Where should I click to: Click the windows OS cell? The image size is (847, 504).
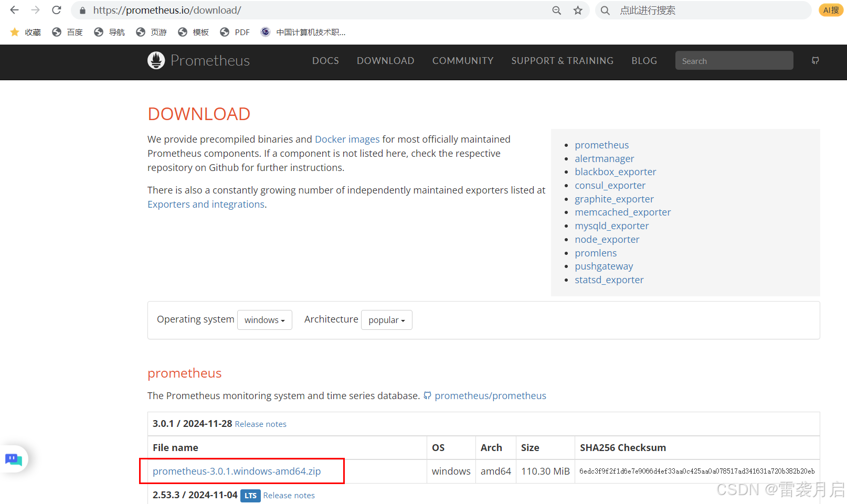pos(451,471)
